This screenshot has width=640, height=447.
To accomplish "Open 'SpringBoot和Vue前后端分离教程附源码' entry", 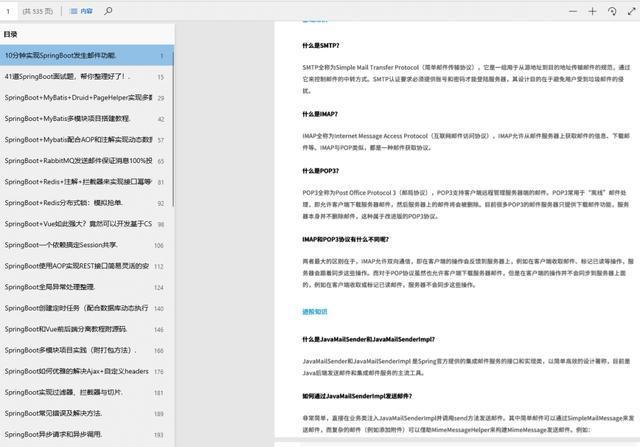I will pos(87,329).
